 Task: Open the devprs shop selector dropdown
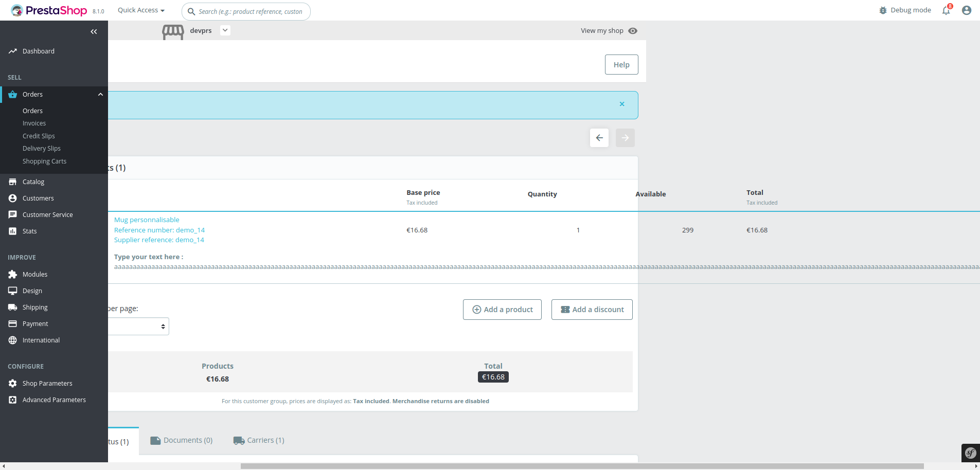[225, 30]
